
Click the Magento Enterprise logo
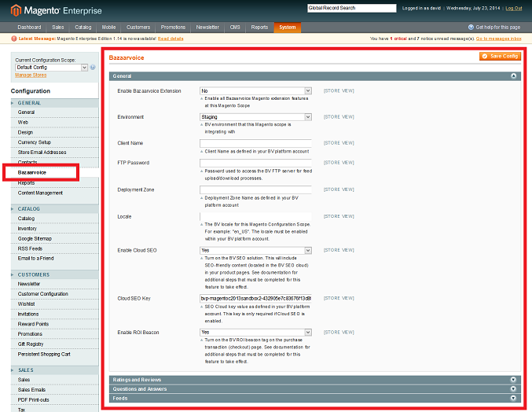tap(57, 10)
